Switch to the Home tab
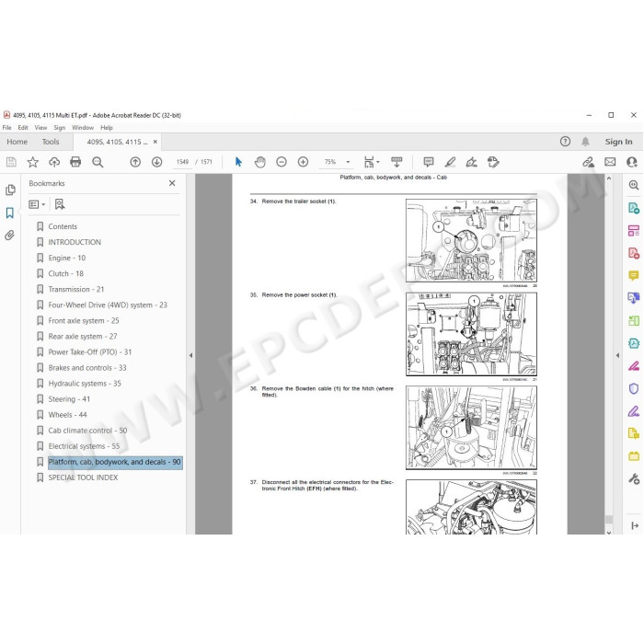Screen dimensions: 644x644 (x=17, y=142)
